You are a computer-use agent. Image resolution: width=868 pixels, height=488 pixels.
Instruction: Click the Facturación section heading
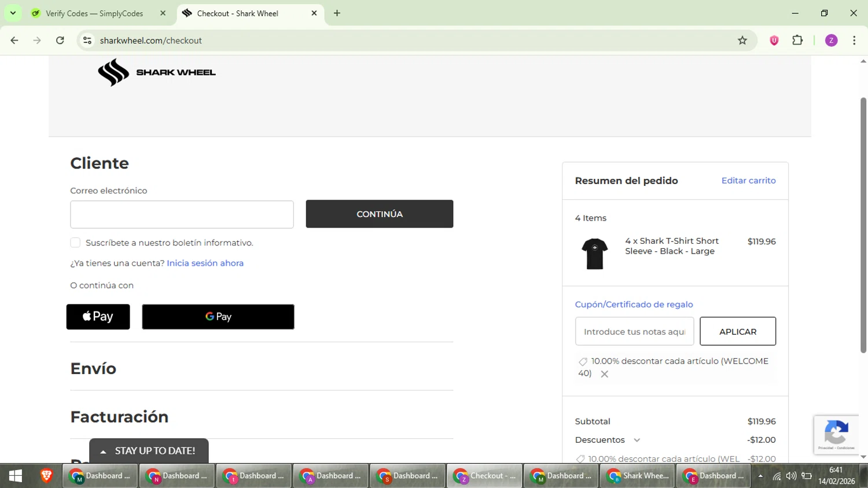[x=119, y=417]
